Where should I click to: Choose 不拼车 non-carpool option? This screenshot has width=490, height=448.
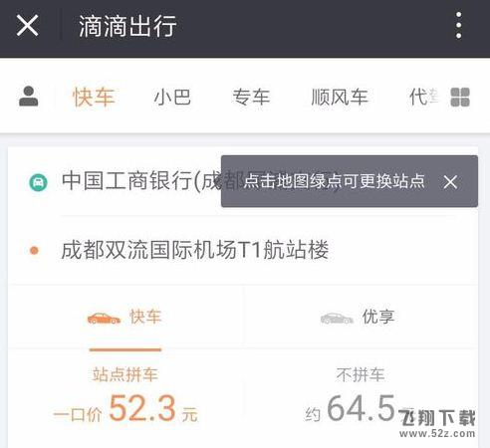tap(361, 375)
